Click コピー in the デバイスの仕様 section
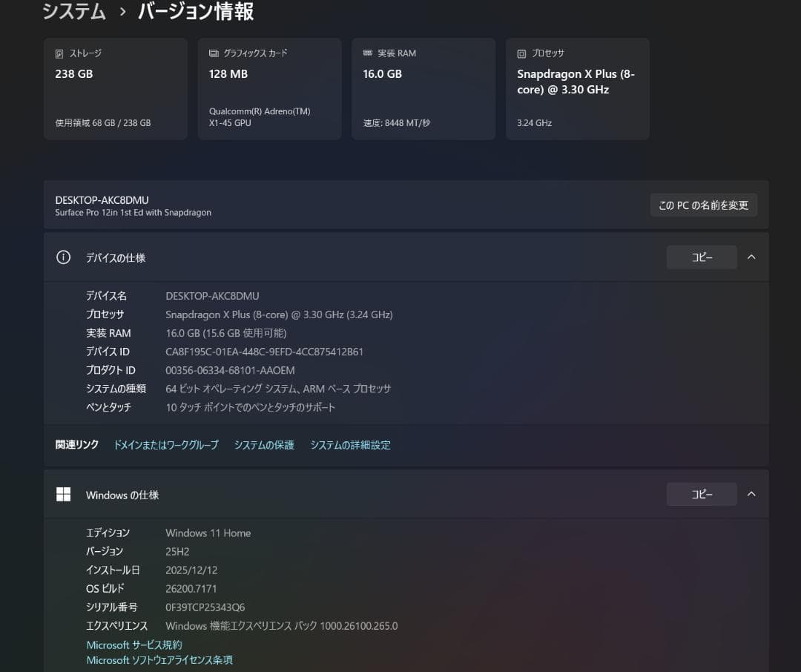The height and width of the screenshot is (672, 801). 701,257
